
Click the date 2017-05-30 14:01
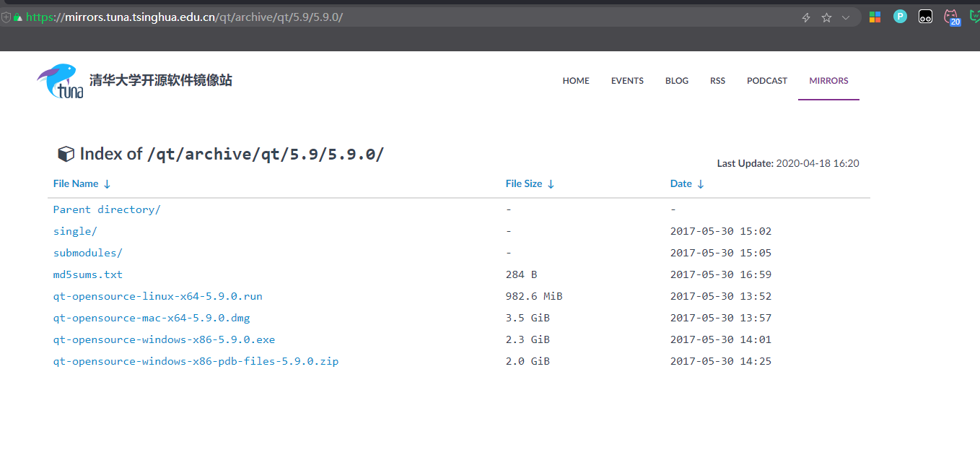[721, 339]
